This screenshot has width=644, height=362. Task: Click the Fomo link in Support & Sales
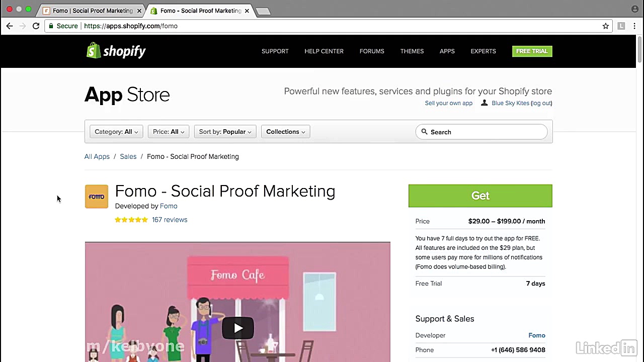coord(537,335)
